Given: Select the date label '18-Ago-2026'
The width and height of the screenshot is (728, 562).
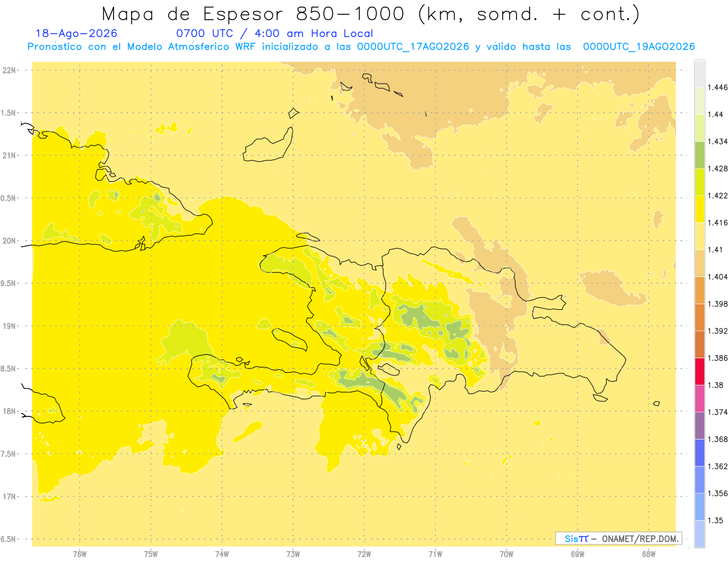Looking at the screenshot, I should coord(76,33).
